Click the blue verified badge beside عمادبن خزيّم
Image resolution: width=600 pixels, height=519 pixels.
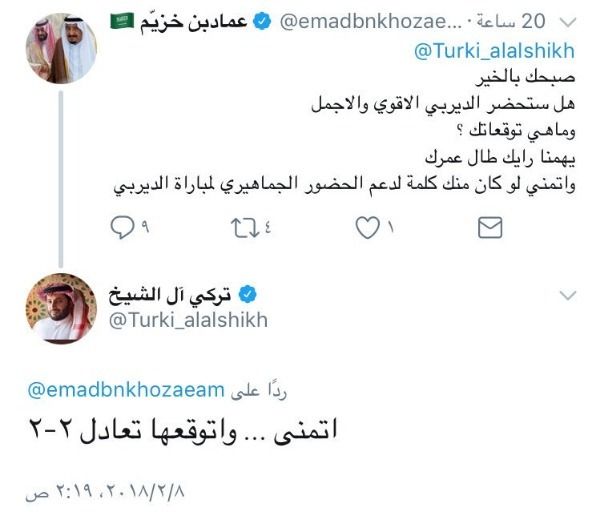262,21
